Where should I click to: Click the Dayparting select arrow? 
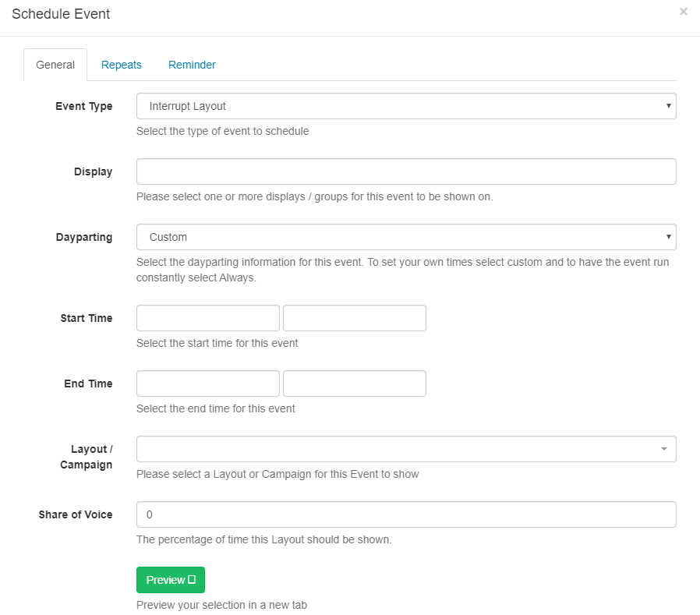click(668, 237)
